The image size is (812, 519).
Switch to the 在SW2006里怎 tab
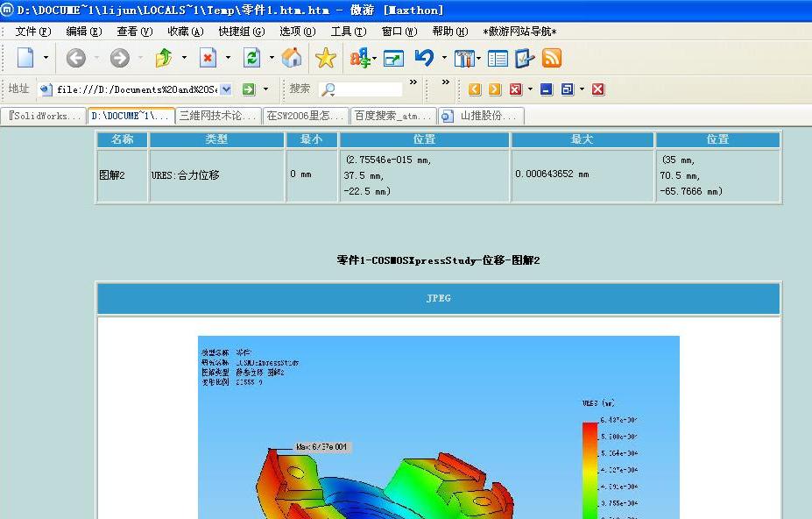pos(306,116)
